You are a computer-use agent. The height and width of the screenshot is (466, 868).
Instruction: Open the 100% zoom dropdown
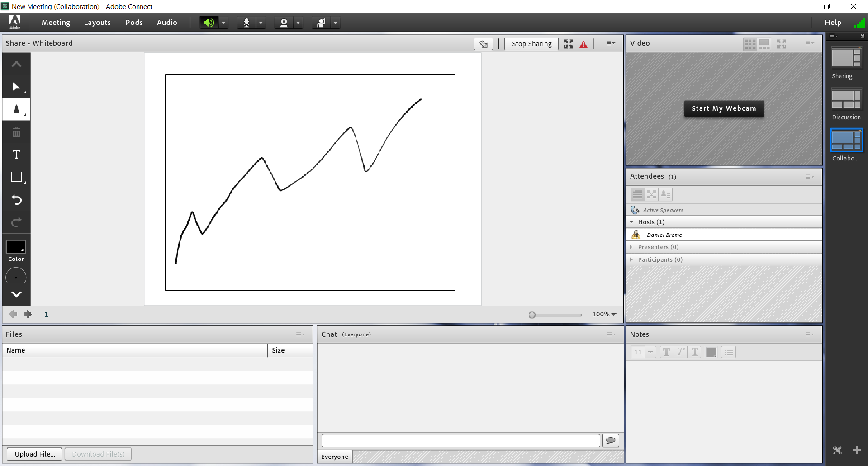click(604, 315)
